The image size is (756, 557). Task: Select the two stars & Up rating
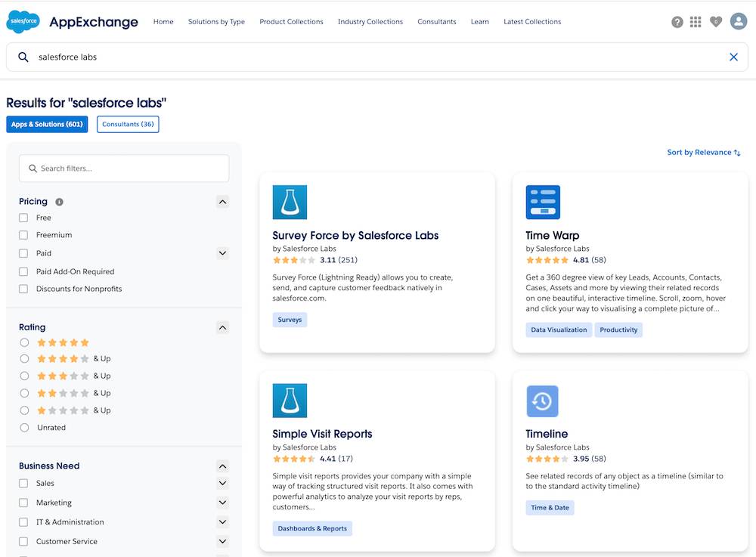coord(25,393)
